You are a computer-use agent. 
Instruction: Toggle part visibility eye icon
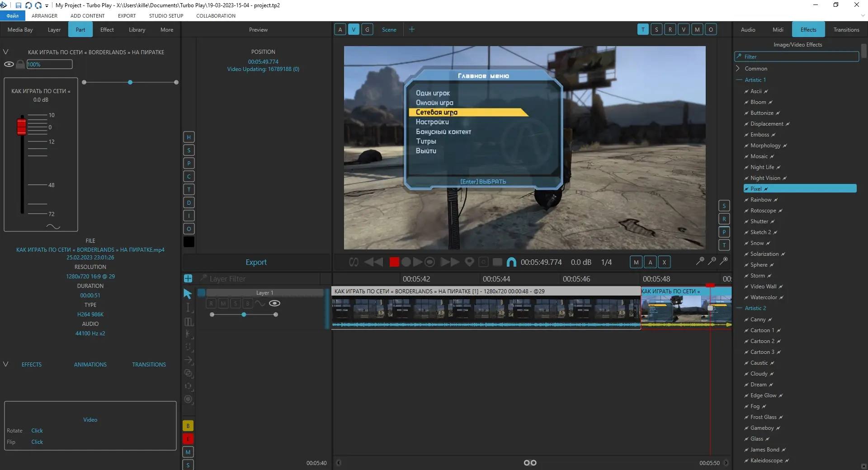pos(9,64)
